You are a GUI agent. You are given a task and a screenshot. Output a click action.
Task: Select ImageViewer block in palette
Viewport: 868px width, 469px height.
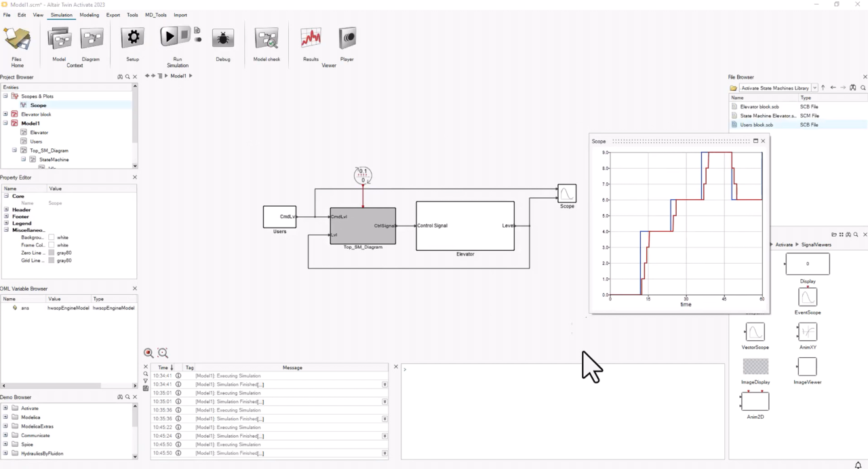[807, 367]
